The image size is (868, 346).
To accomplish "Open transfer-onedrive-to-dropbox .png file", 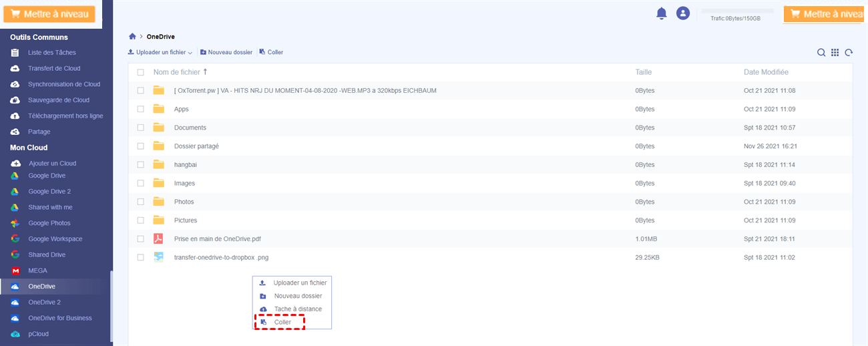I will pos(221,257).
